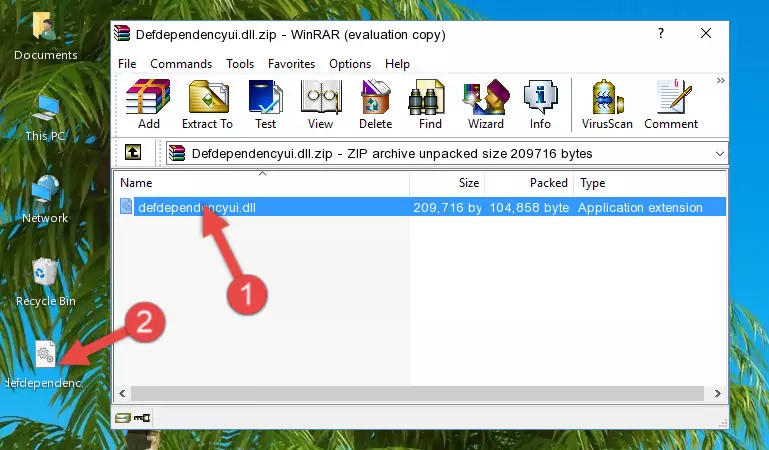Image resolution: width=769 pixels, height=450 pixels.
Task: Select the defdependencyui dll desktop file
Action: (44, 365)
